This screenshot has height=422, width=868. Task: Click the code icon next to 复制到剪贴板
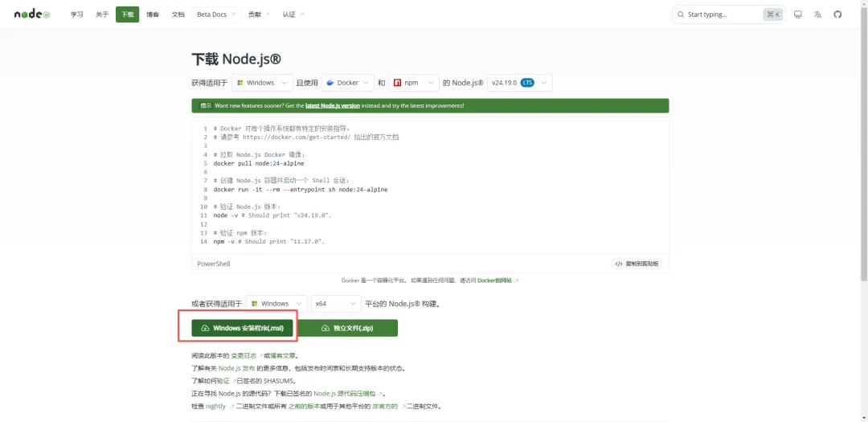pos(619,264)
